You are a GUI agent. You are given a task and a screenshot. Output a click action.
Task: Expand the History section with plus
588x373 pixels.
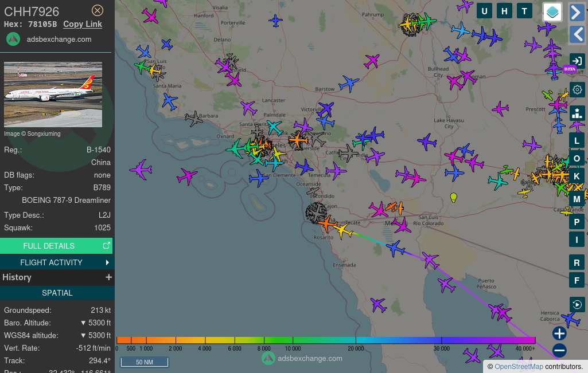109,277
